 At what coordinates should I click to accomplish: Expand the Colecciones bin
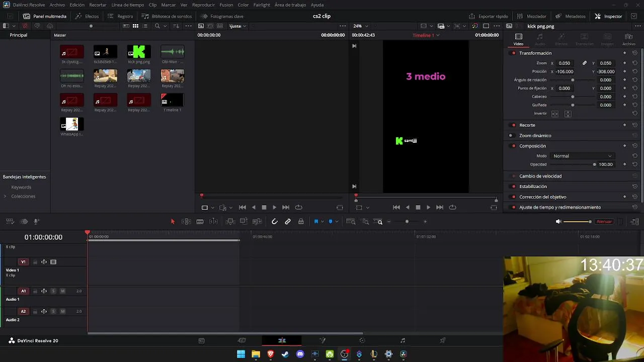pyautogui.click(x=5, y=196)
